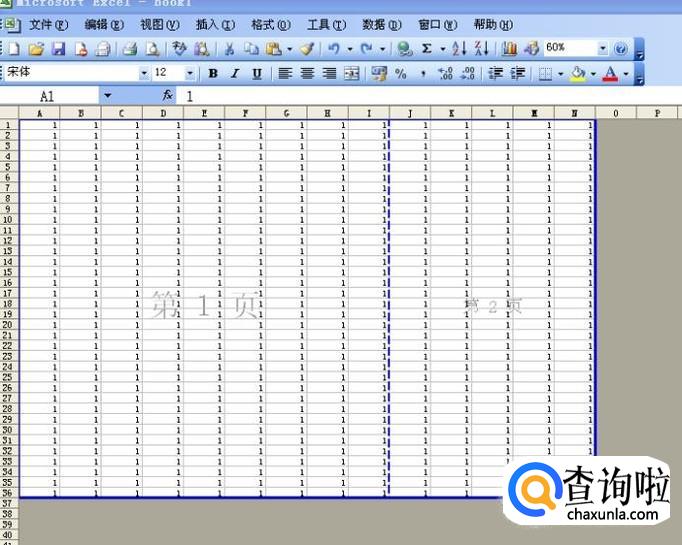Click the Save icon in the toolbar

tap(58, 48)
